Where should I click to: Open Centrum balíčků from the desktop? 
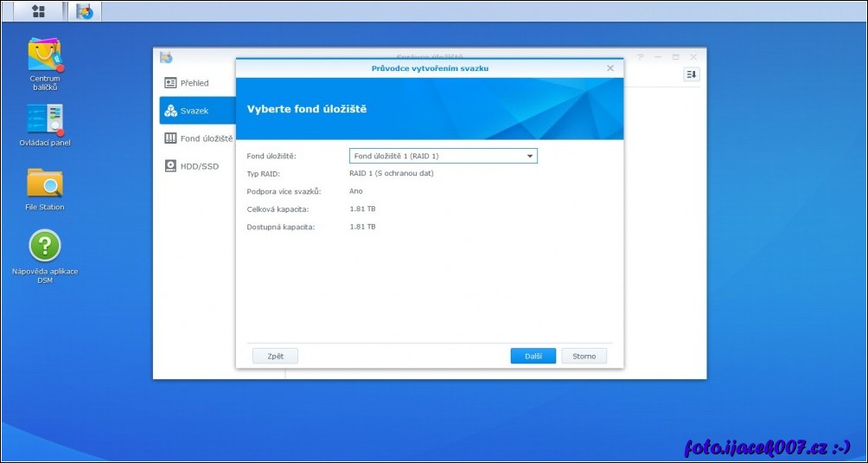44,55
